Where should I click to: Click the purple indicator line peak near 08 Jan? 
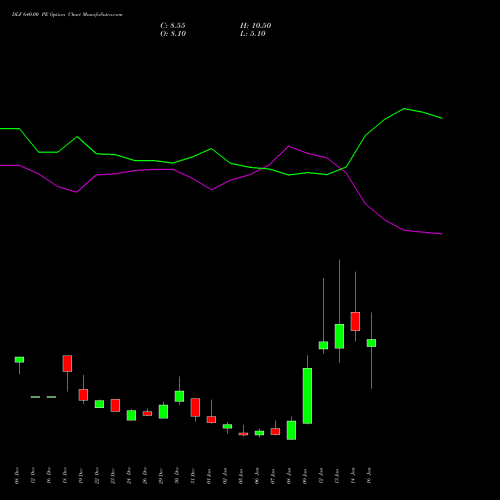pyautogui.click(x=289, y=146)
